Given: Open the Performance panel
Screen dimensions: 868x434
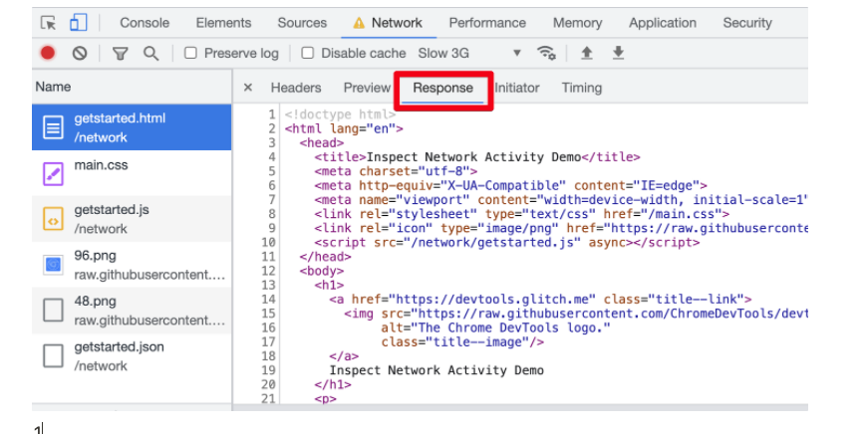Looking at the screenshot, I should click(x=487, y=23).
